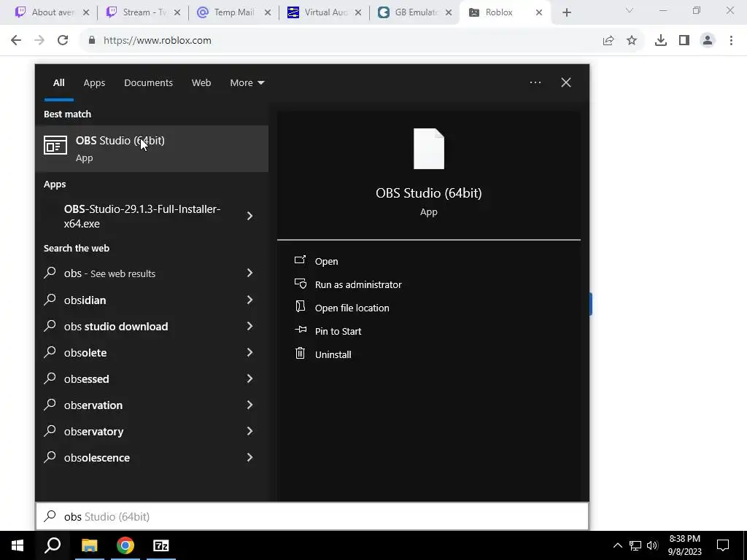
Task: Reload the Roblox page
Action: (x=63, y=41)
